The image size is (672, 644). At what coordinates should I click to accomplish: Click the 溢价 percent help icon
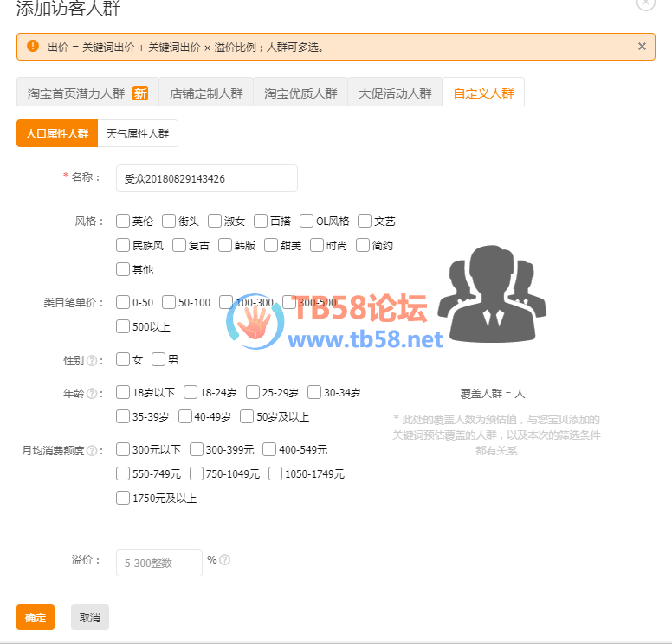225,560
